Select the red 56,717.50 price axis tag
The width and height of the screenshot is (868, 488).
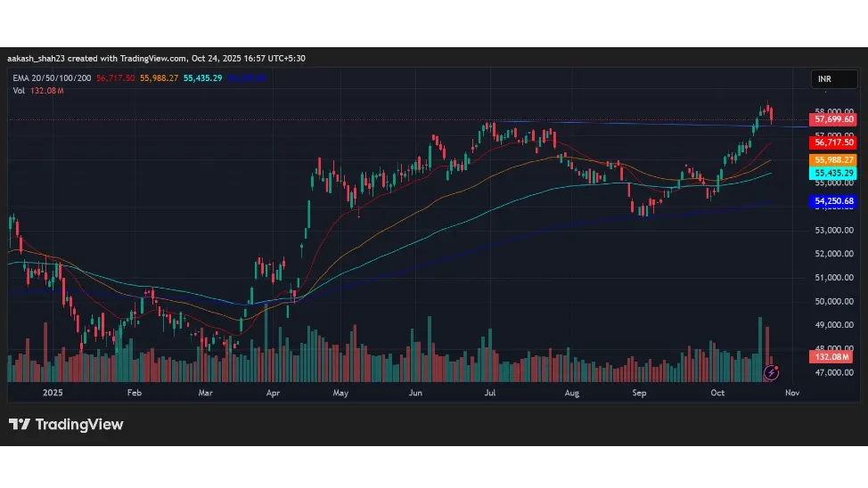[833, 142]
